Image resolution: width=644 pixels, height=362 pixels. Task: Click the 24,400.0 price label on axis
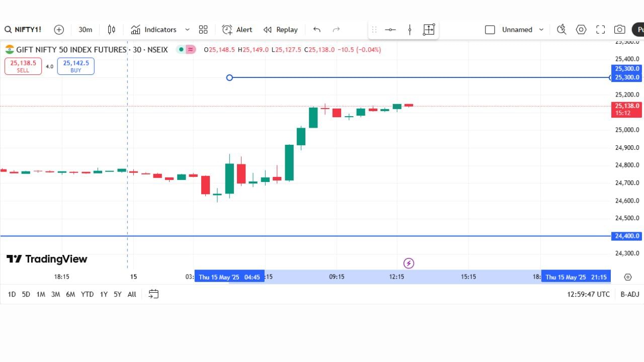(x=627, y=236)
